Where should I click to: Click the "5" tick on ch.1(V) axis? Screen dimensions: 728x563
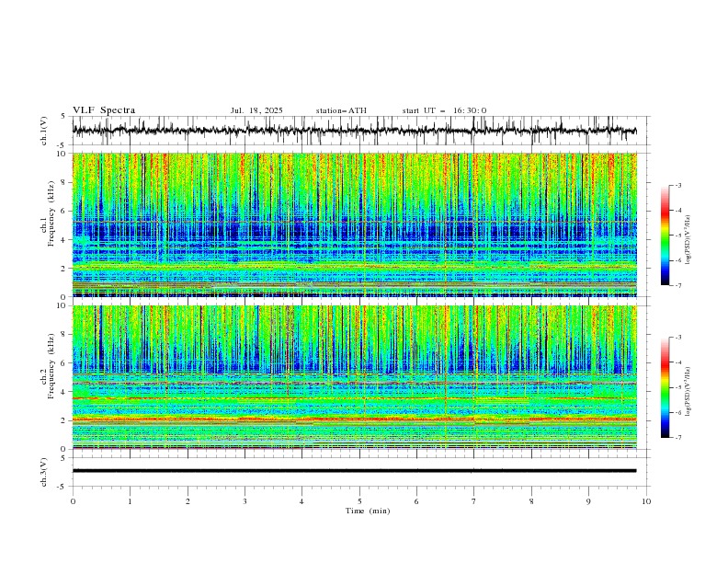pos(64,117)
